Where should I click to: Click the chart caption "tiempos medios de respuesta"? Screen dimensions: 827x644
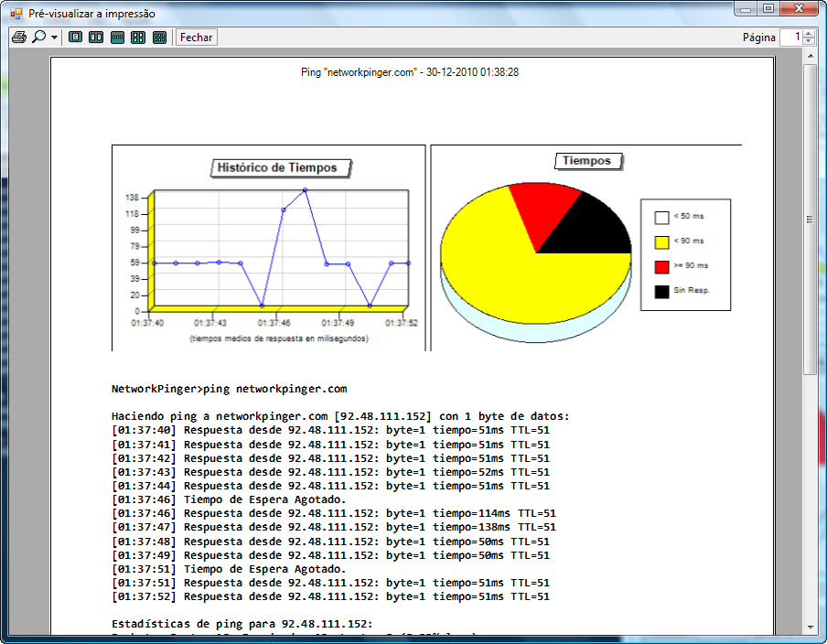pyautogui.click(x=279, y=338)
